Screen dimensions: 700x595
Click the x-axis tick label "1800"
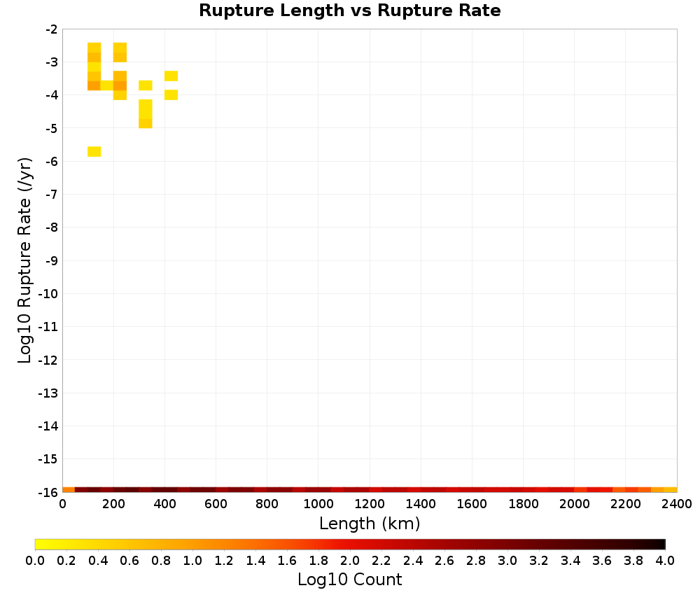523,504
